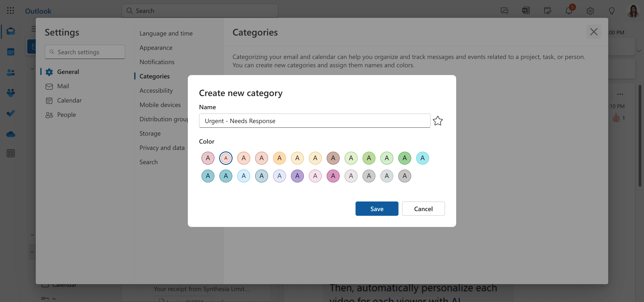Open the To Do checkmark app
Screen dimensions: 644x302
click(x=11, y=113)
